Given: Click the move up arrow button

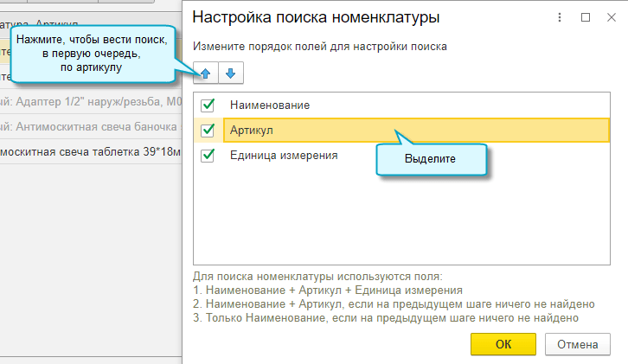Looking at the screenshot, I should point(207,73).
